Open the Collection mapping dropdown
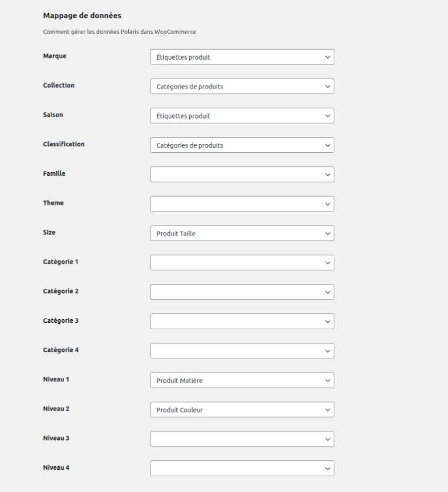This screenshot has width=448, height=492. [x=242, y=86]
